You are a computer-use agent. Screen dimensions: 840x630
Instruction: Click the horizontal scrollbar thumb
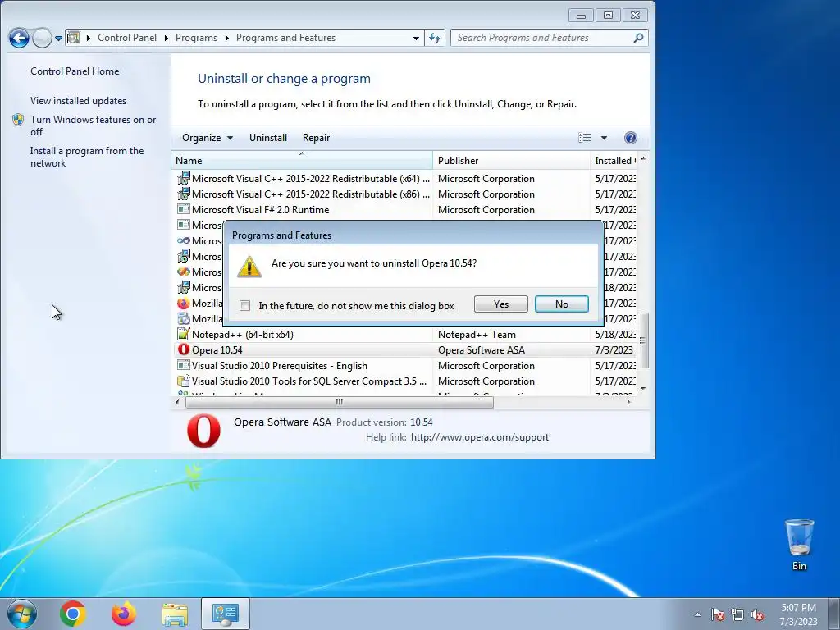339,402
